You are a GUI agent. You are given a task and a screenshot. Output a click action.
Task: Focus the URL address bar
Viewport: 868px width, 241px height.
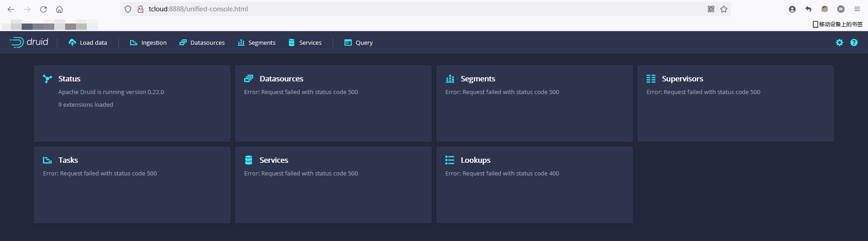425,9
